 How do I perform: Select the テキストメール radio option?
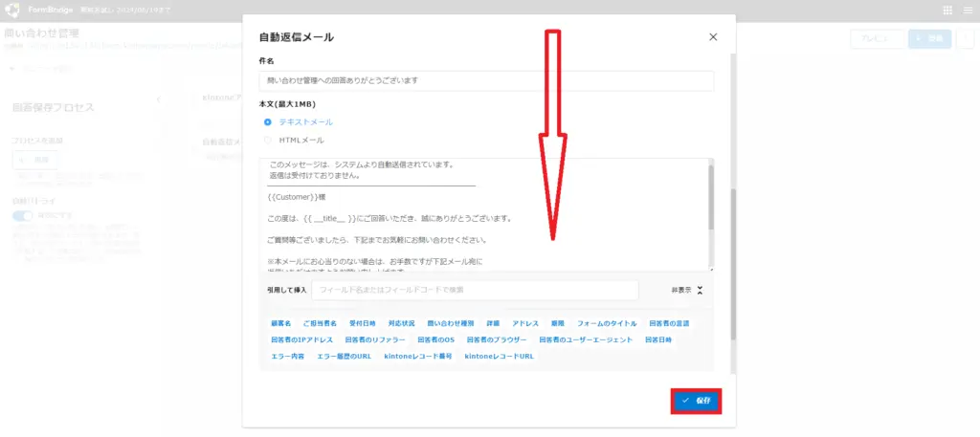pyautogui.click(x=268, y=122)
